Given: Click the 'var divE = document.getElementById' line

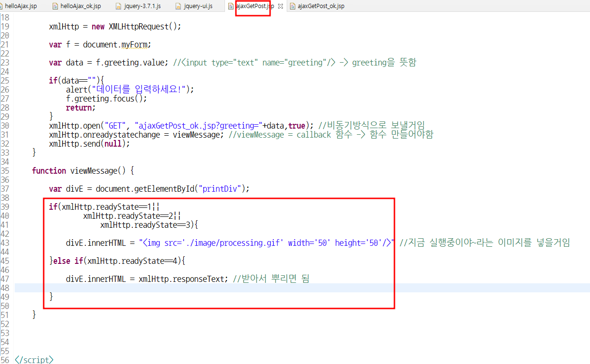Looking at the screenshot, I should (x=149, y=188).
